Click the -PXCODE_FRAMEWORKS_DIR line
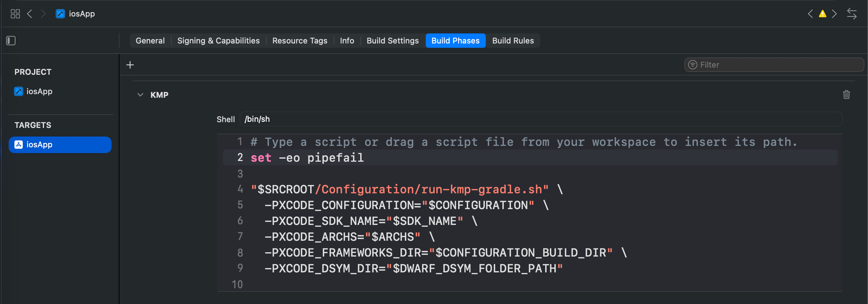Viewport: 868px width, 304px height. (x=446, y=252)
